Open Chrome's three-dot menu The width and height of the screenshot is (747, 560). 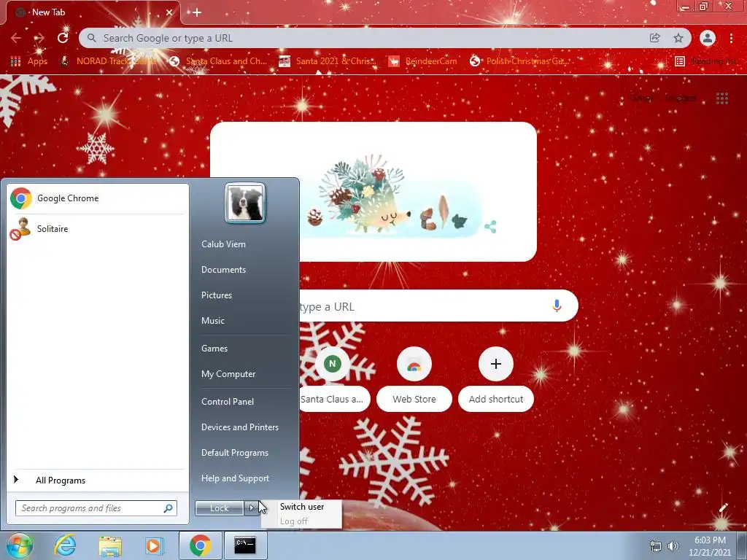731,38
